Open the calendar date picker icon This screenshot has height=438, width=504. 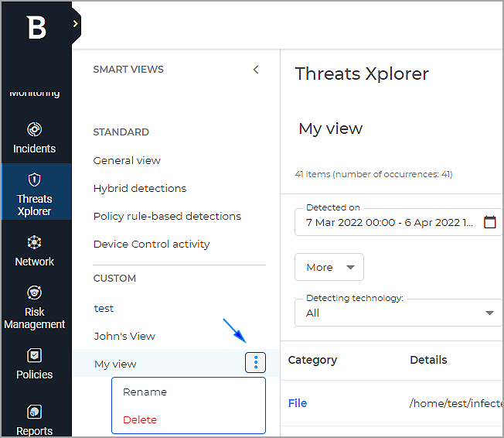(489, 222)
